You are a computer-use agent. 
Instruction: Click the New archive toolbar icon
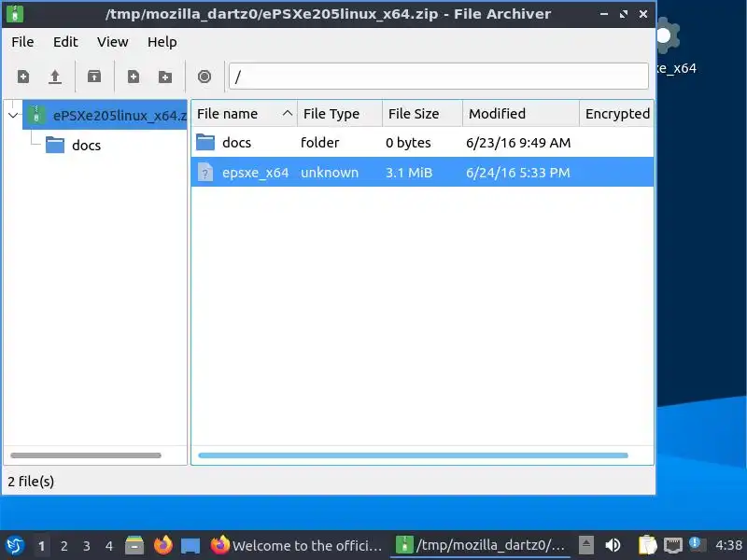pyautogui.click(x=23, y=77)
